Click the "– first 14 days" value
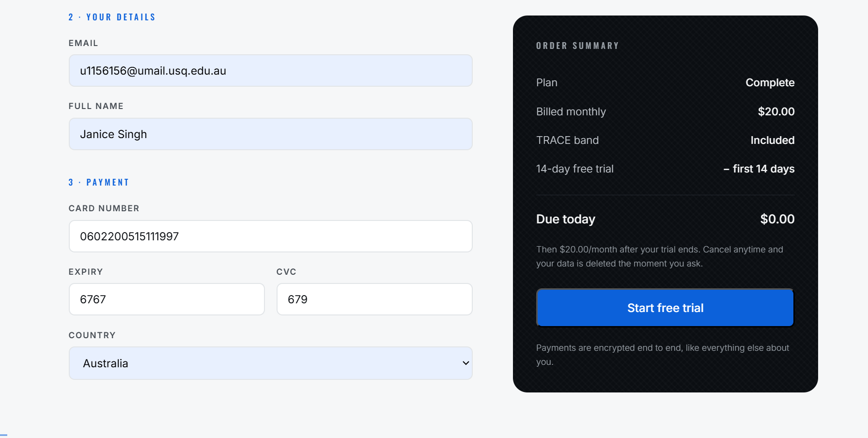 pos(759,169)
